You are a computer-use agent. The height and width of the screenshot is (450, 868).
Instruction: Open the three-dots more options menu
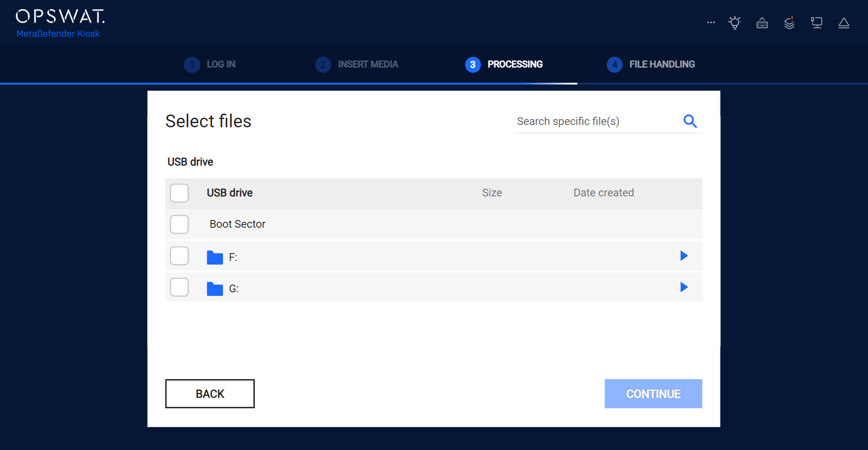click(x=711, y=22)
